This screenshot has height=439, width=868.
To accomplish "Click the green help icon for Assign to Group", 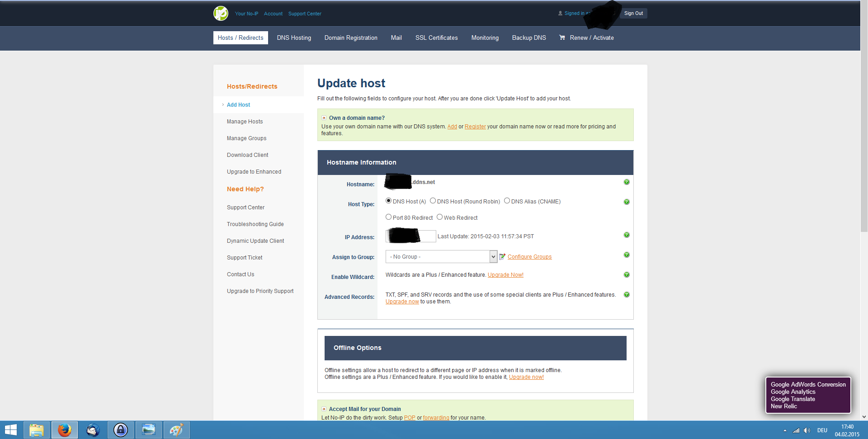I will (x=627, y=255).
